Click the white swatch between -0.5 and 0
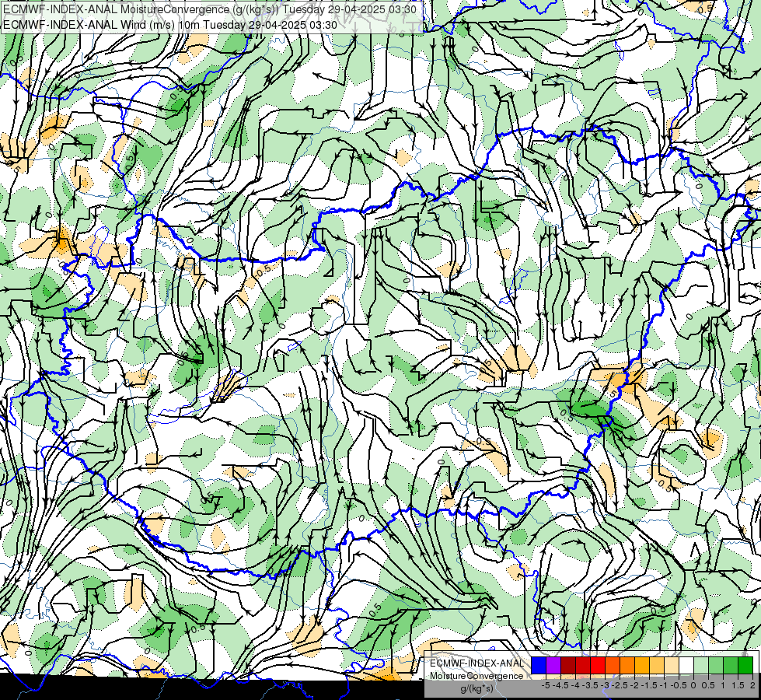Screen dimensions: 761x700 [686, 665]
